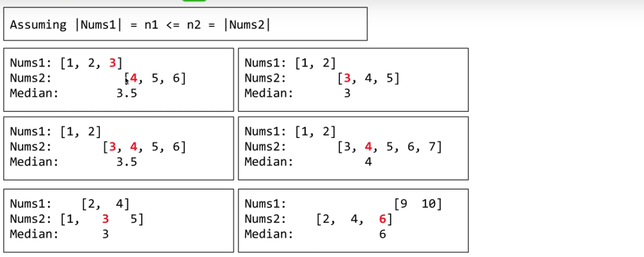The height and width of the screenshot is (257, 644).
Task: Click the red 3 in Nums2 [3, 4, 5]
Action: pos(347,78)
